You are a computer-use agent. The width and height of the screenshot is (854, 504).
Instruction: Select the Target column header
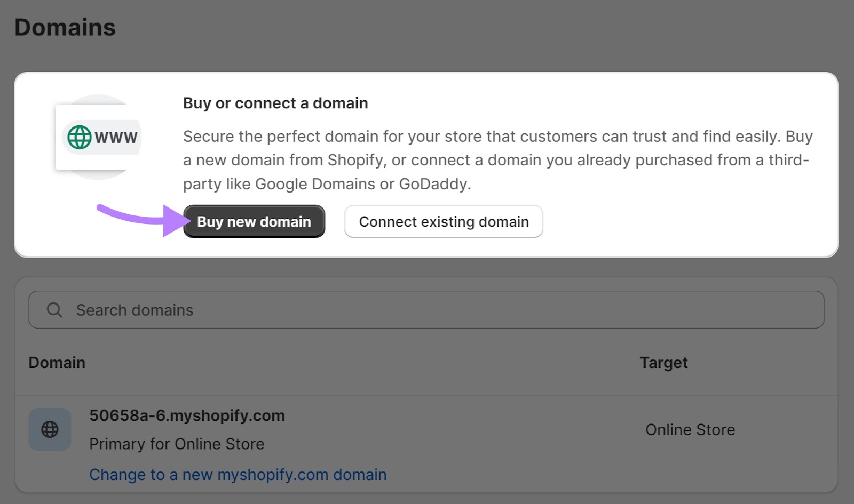(663, 362)
